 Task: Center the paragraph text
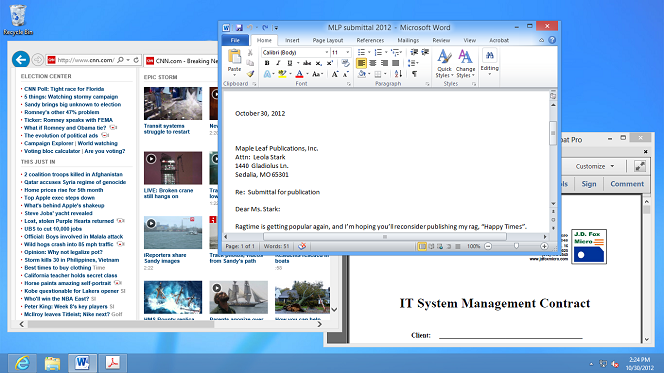(x=373, y=63)
